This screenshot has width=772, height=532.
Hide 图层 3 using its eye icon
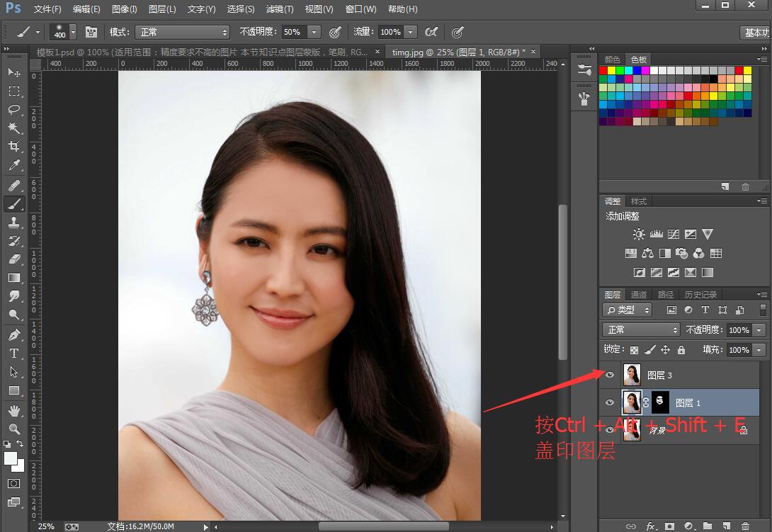click(x=610, y=375)
